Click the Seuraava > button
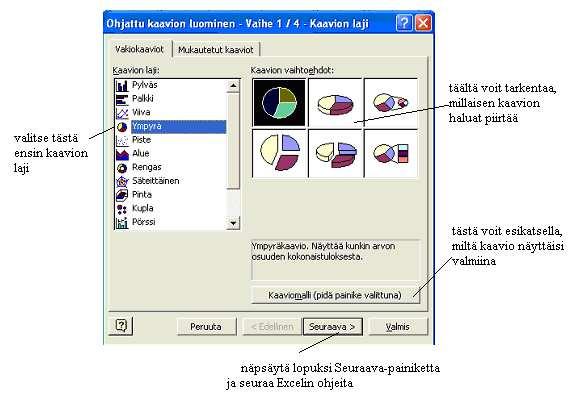 coord(332,327)
